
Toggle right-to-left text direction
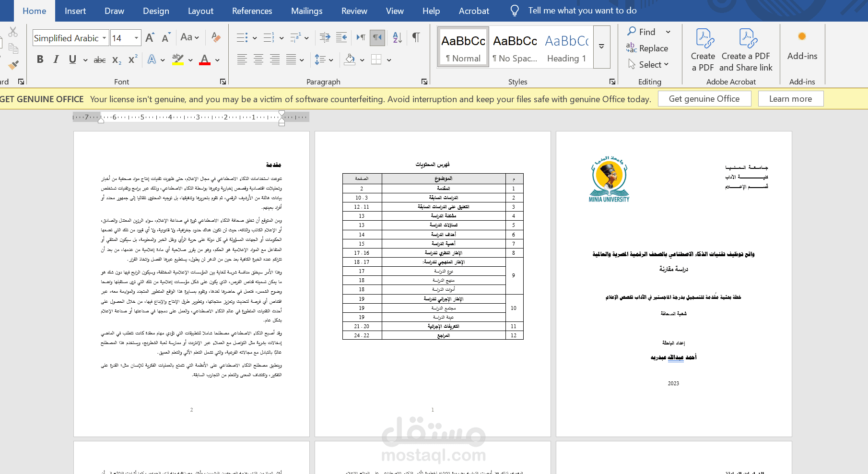(377, 37)
